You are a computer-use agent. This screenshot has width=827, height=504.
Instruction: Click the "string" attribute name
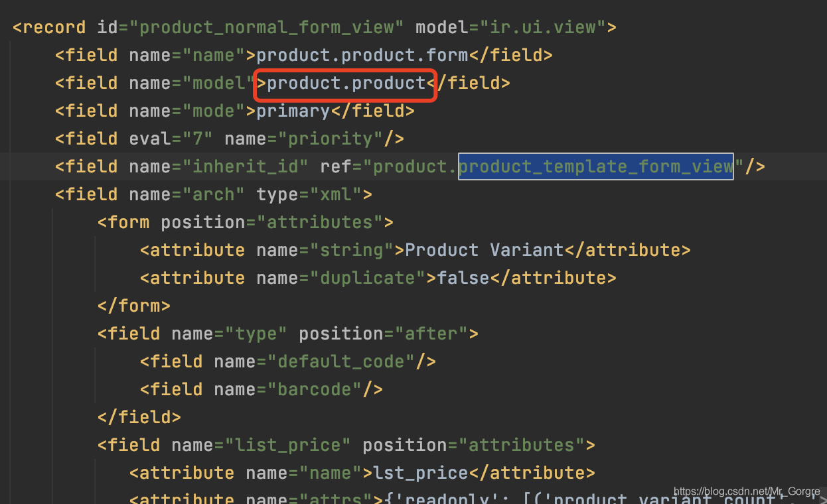(x=352, y=251)
